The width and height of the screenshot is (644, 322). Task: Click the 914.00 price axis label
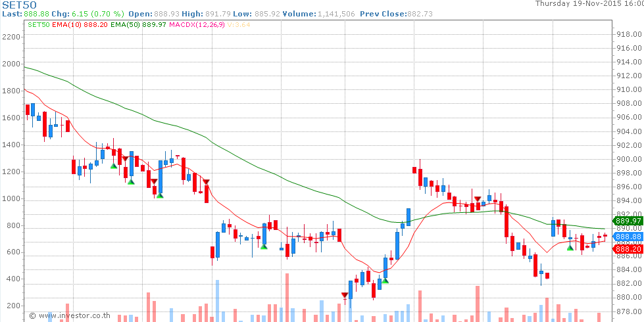[x=630, y=62]
